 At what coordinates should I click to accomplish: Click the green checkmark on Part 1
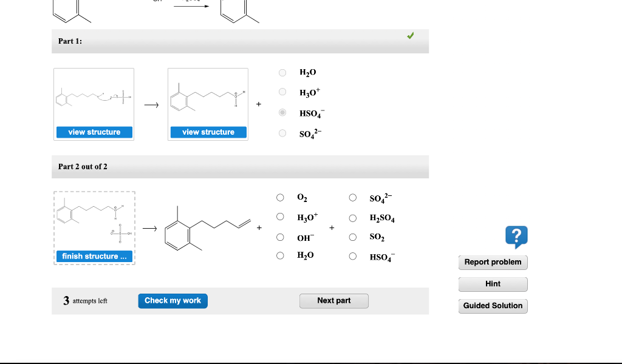[410, 36]
